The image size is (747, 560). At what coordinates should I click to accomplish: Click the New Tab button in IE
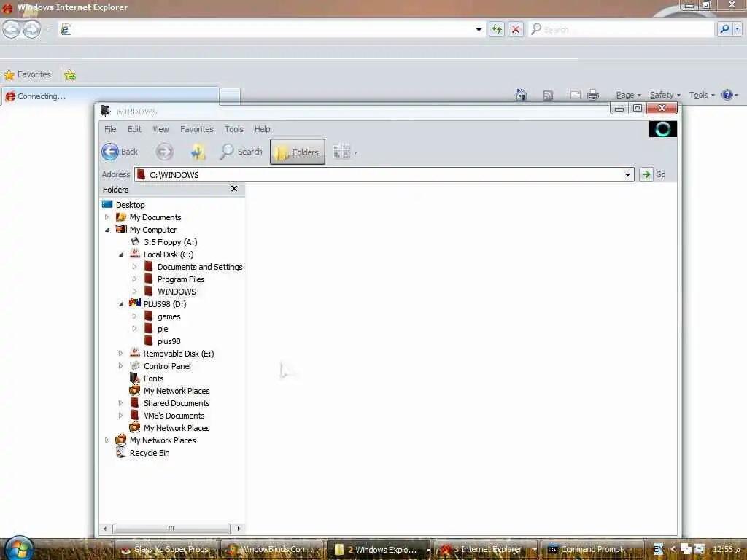(230, 96)
